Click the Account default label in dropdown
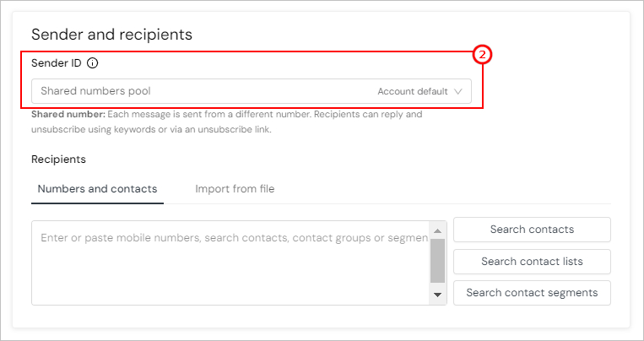 tap(412, 91)
